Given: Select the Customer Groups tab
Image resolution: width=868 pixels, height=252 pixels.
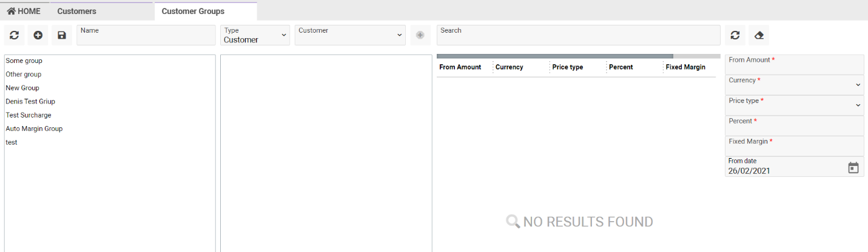Looking at the screenshot, I should (x=193, y=12).
